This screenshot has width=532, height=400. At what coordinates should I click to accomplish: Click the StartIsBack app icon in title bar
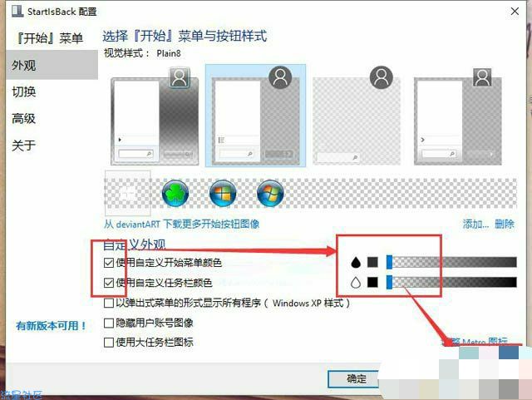(x=17, y=11)
